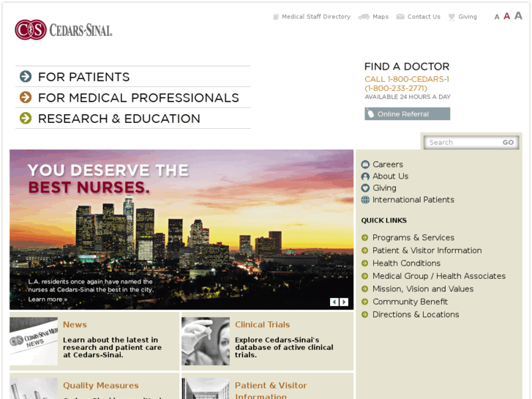Click the Programs & Services bullet arrow icon
532x399 pixels.
[x=364, y=238]
